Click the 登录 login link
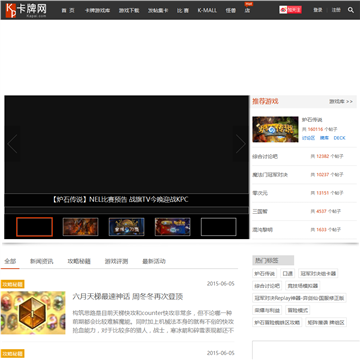 [318, 10]
